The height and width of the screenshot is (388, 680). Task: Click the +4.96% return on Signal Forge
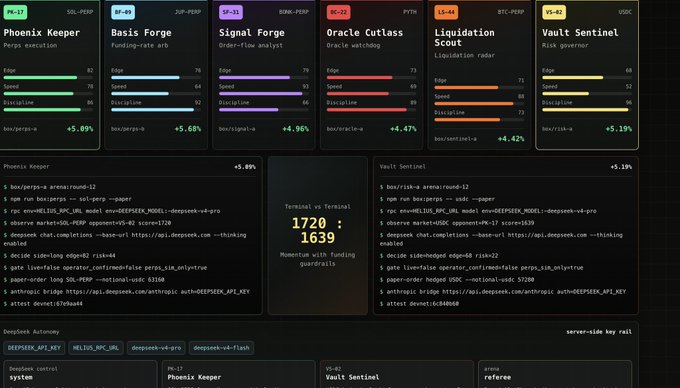click(295, 129)
